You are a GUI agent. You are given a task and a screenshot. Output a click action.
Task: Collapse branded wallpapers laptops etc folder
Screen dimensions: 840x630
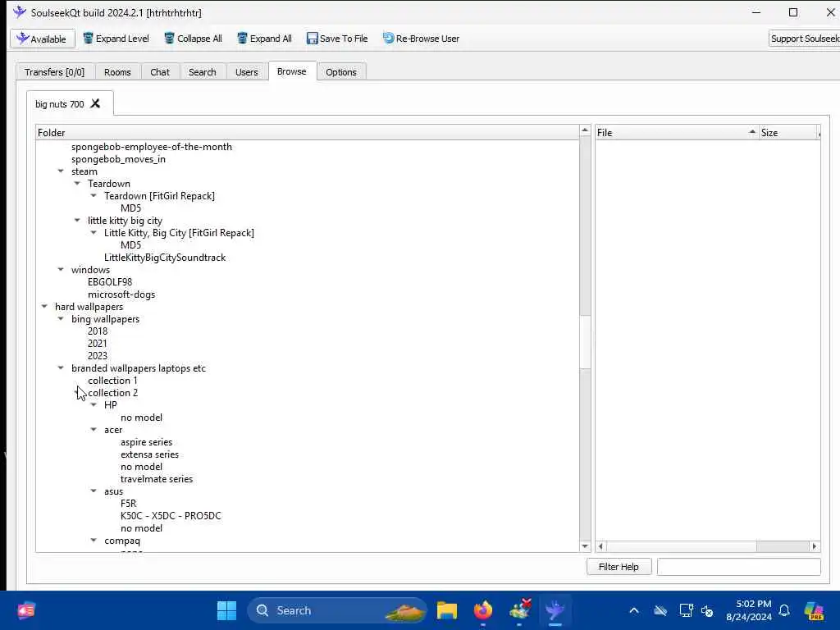click(61, 368)
